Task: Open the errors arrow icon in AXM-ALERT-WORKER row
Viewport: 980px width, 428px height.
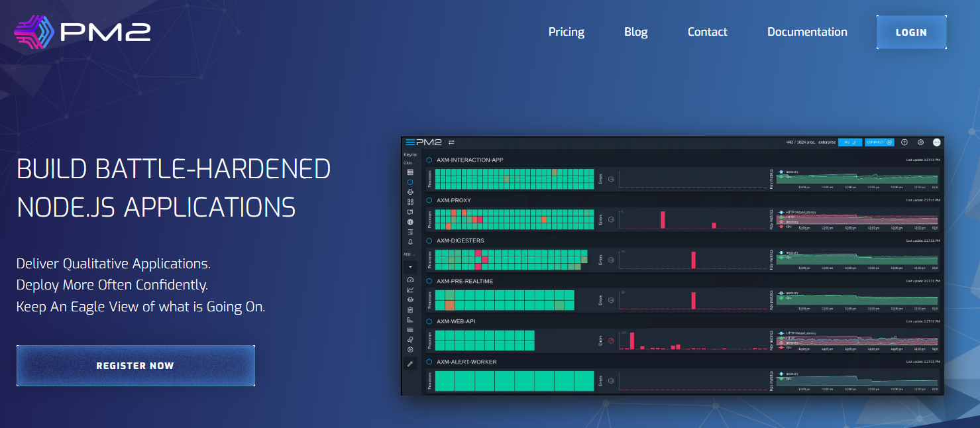Action: point(611,381)
